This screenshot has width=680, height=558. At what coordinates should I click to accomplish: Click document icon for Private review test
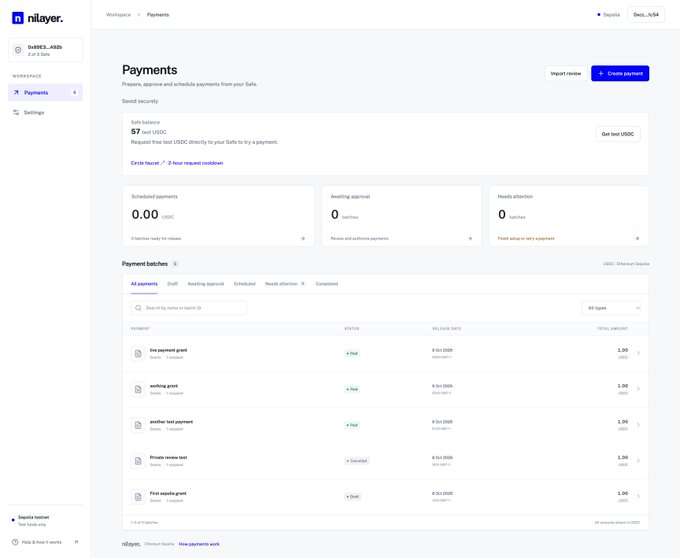click(x=138, y=461)
